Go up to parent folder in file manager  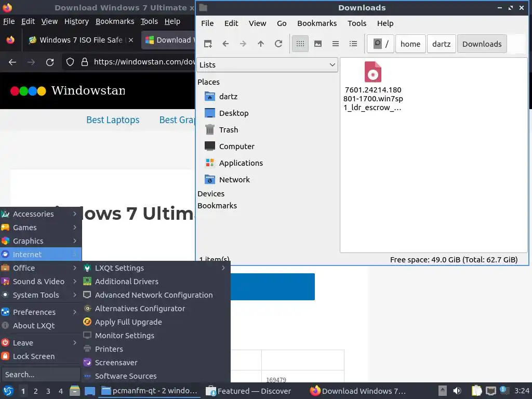click(261, 44)
